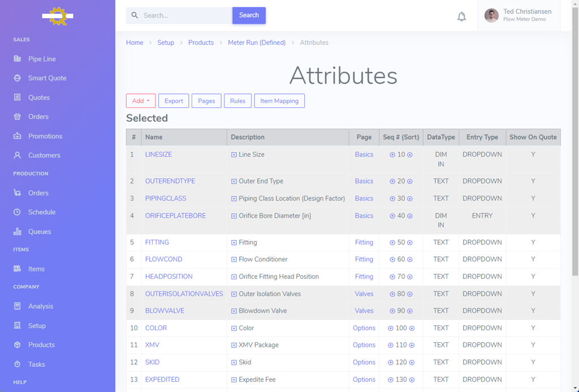Click the Item Mapping button
579x392 pixels.
[279, 101]
